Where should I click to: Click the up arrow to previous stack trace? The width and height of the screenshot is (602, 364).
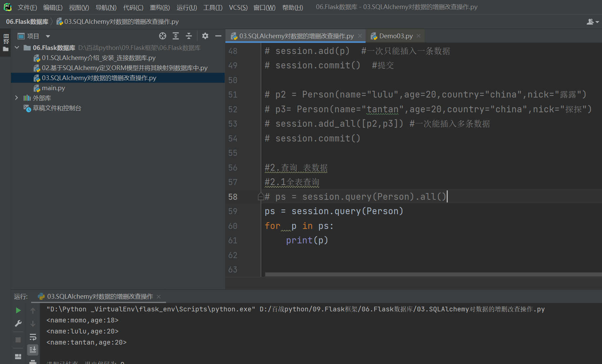pyautogui.click(x=33, y=310)
